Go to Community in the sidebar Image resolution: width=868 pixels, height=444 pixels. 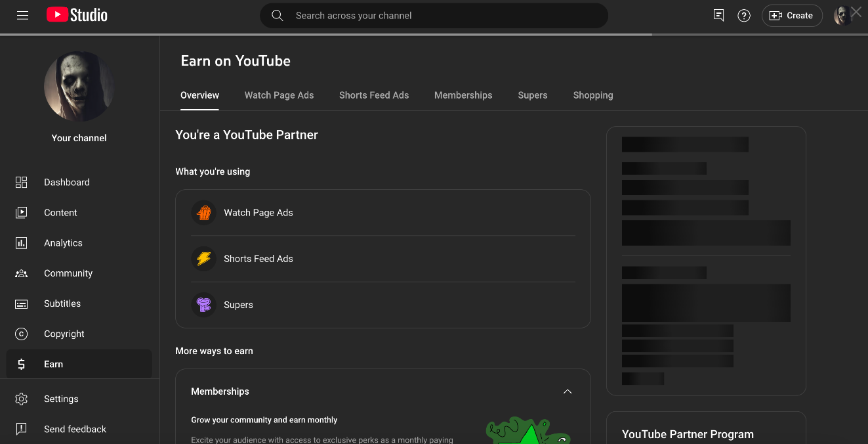pos(79,273)
